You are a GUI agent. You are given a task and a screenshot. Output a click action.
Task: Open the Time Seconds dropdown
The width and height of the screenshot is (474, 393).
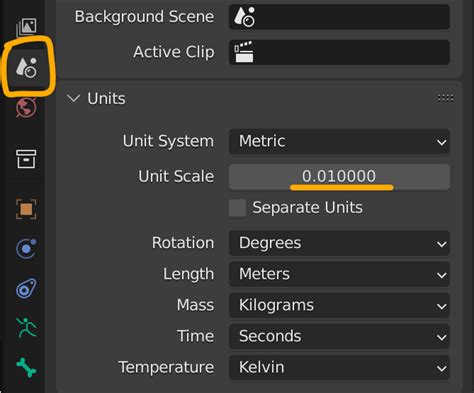tap(339, 336)
